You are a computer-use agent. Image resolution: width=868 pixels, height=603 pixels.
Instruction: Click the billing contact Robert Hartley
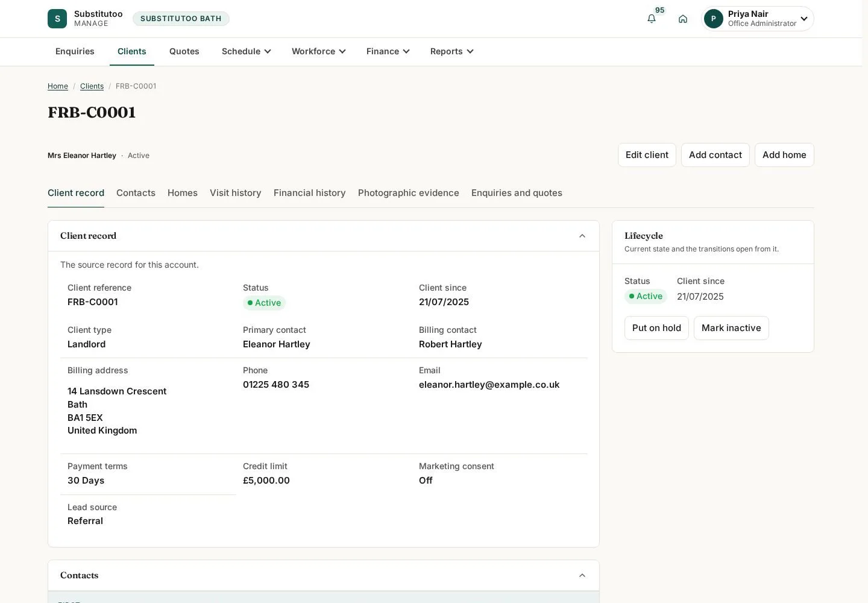(450, 344)
